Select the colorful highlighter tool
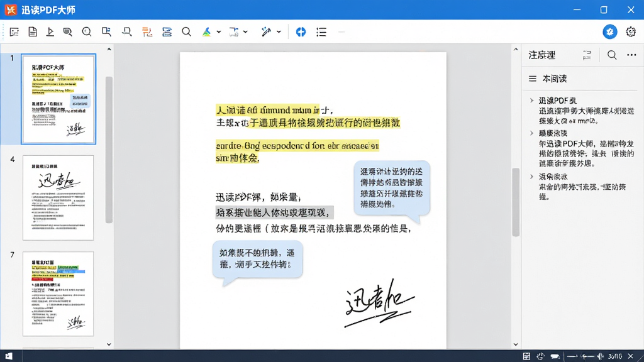Screen dimensions: 644x362 206,31
